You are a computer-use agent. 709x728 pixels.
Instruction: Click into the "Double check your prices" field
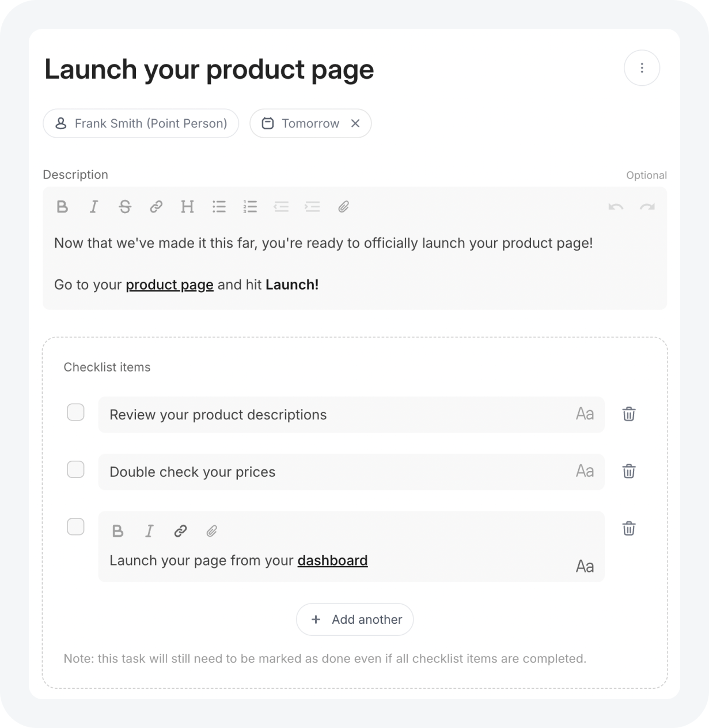point(351,472)
